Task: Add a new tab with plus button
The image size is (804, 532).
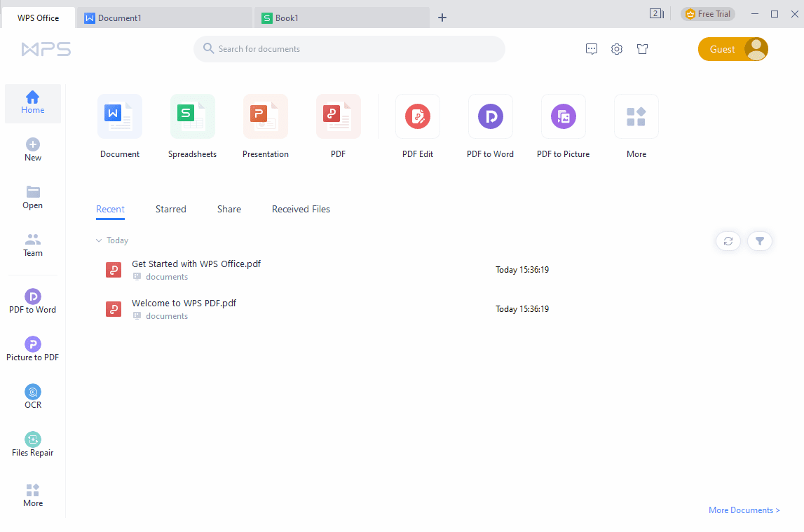Action: pyautogui.click(x=442, y=18)
